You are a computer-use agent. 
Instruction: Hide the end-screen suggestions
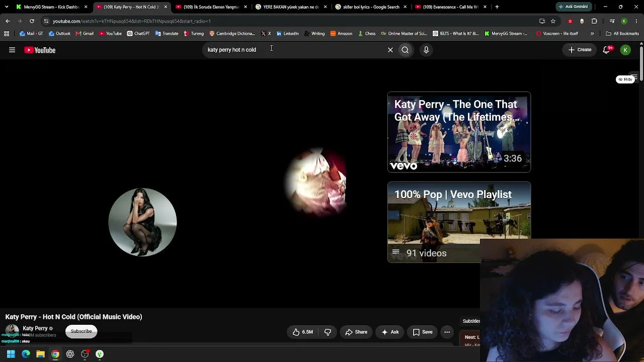point(625,79)
